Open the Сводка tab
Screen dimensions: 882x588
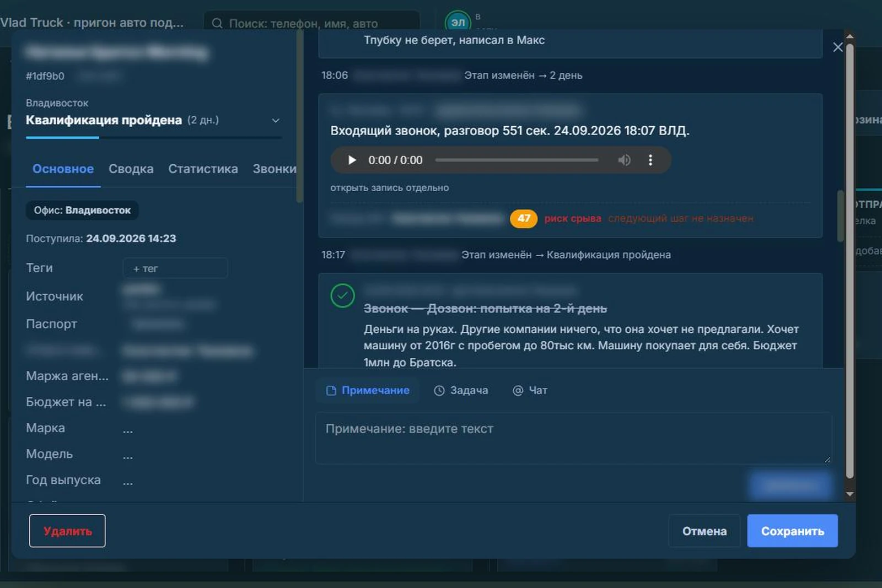click(x=131, y=169)
